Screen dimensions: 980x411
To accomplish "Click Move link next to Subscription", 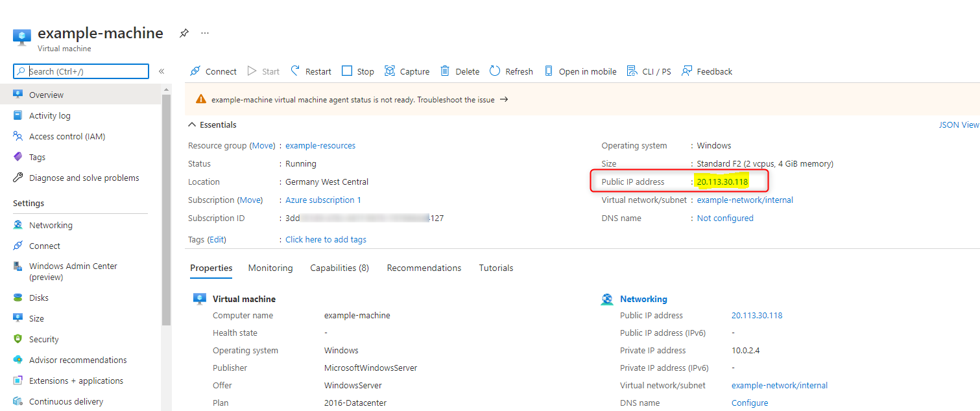I will click(x=251, y=200).
